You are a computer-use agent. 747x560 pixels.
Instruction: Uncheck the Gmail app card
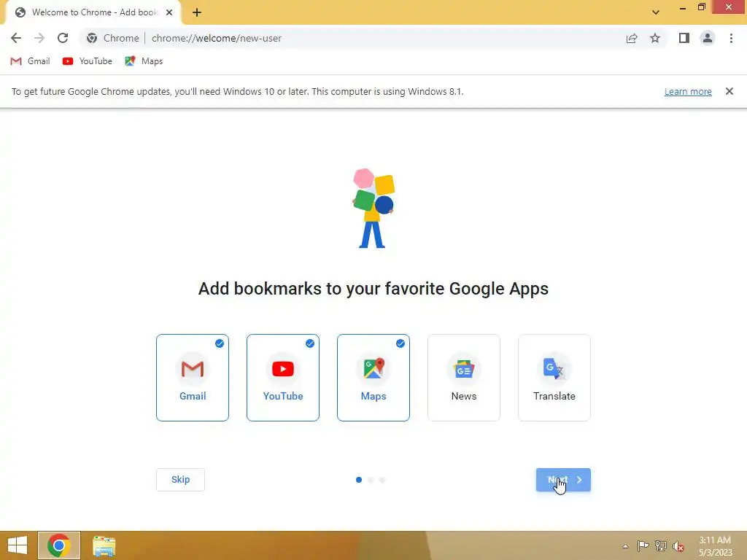tap(193, 378)
